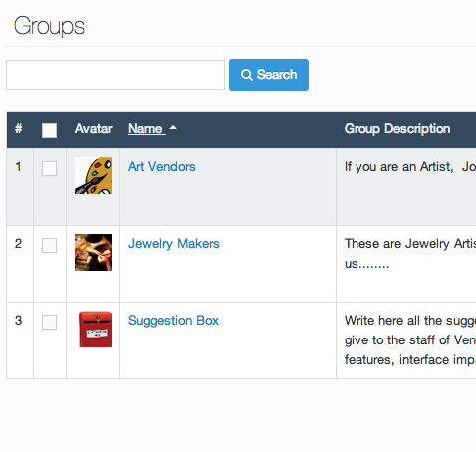Click the magnifier icon in Search button

(x=247, y=75)
